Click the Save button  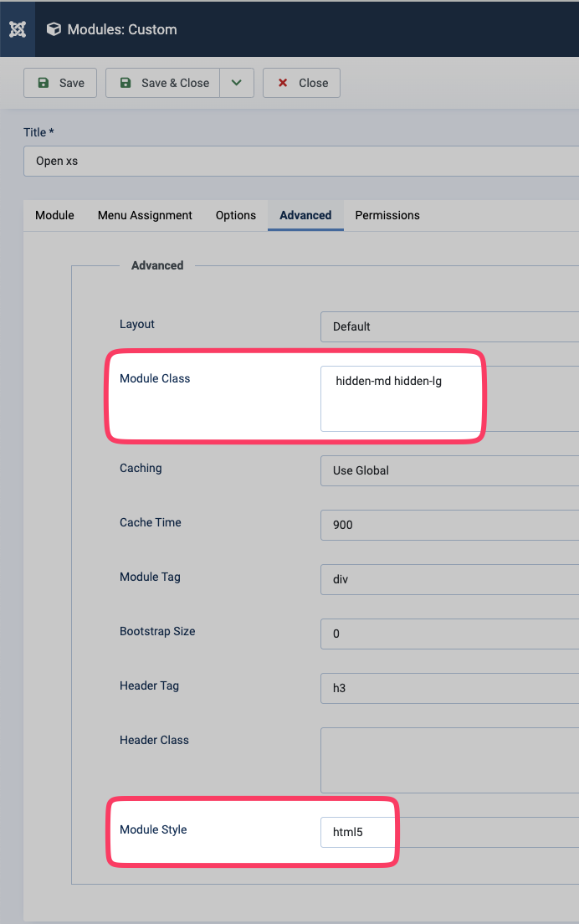click(60, 83)
